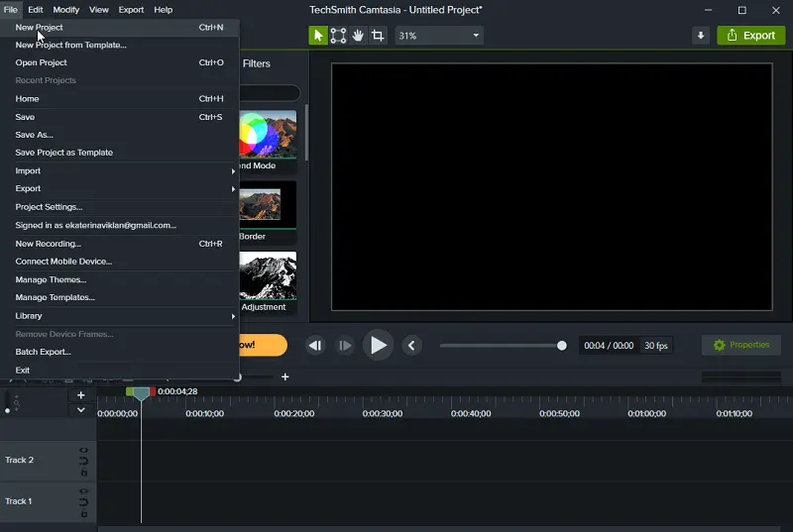Open Manage Themes
The width and height of the screenshot is (793, 532).
pyautogui.click(x=119, y=280)
